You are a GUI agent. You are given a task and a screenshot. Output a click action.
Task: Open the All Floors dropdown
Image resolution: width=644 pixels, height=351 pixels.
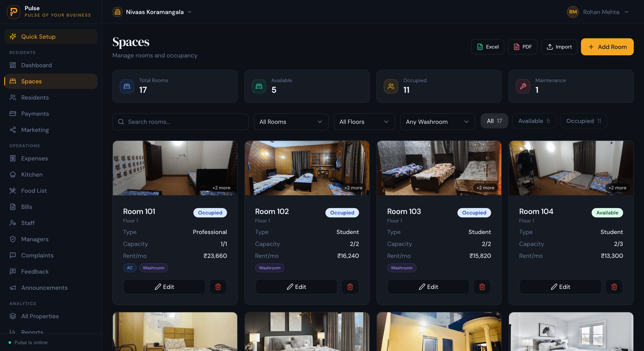(365, 122)
